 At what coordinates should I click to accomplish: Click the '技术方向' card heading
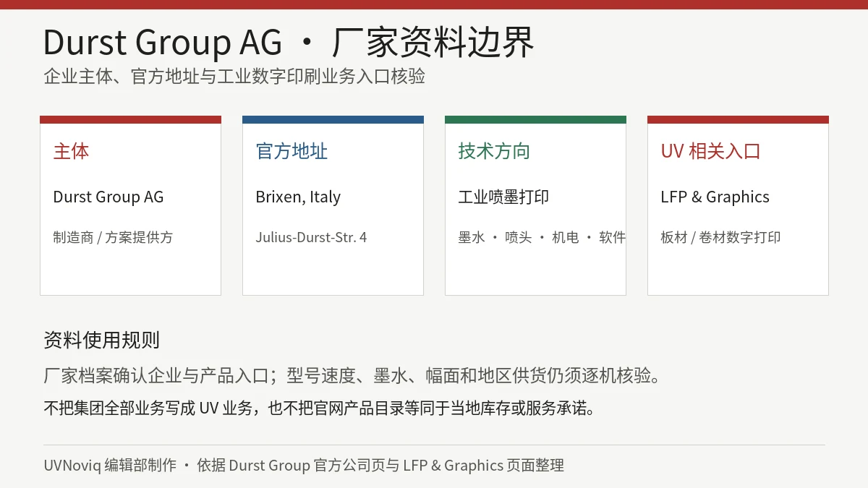494,151
